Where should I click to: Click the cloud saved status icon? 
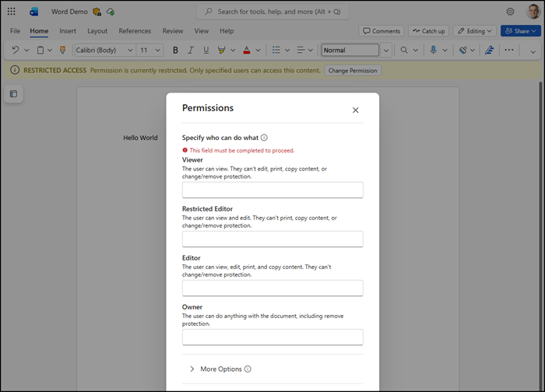tap(111, 12)
